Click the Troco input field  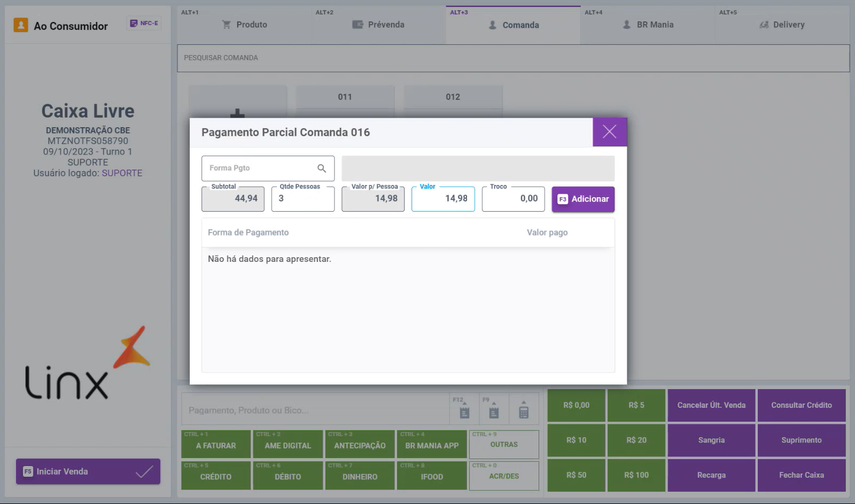click(514, 199)
